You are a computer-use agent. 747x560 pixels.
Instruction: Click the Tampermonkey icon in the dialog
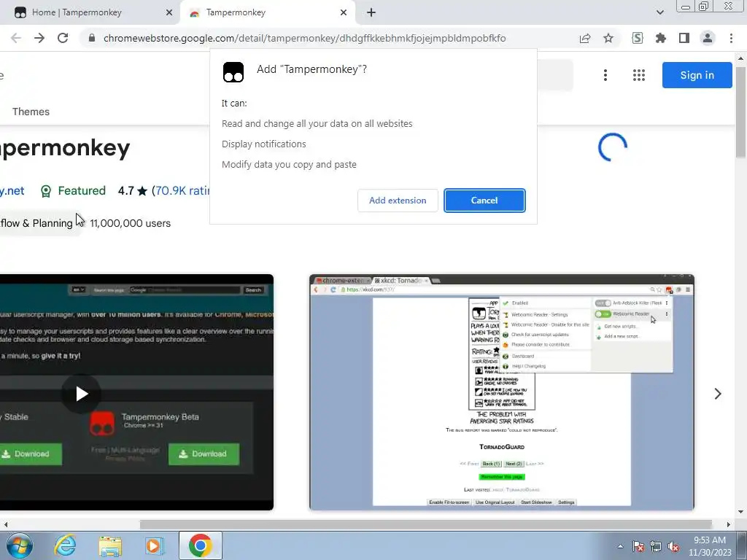click(x=233, y=72)
